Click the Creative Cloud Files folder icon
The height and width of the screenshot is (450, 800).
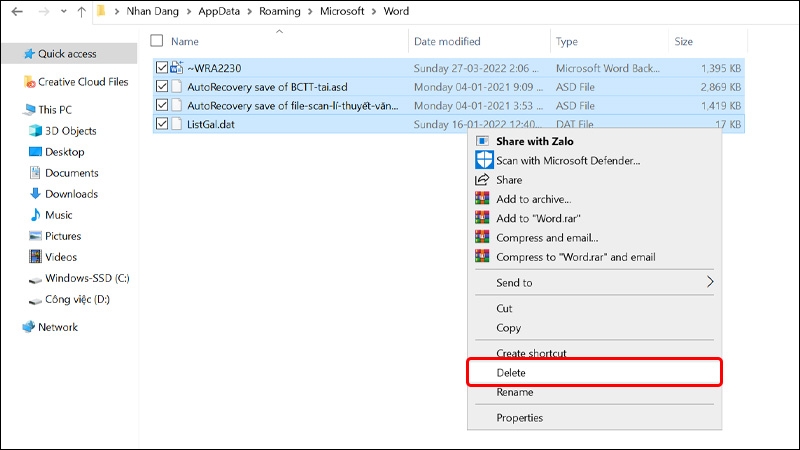(x=30, y=82)
